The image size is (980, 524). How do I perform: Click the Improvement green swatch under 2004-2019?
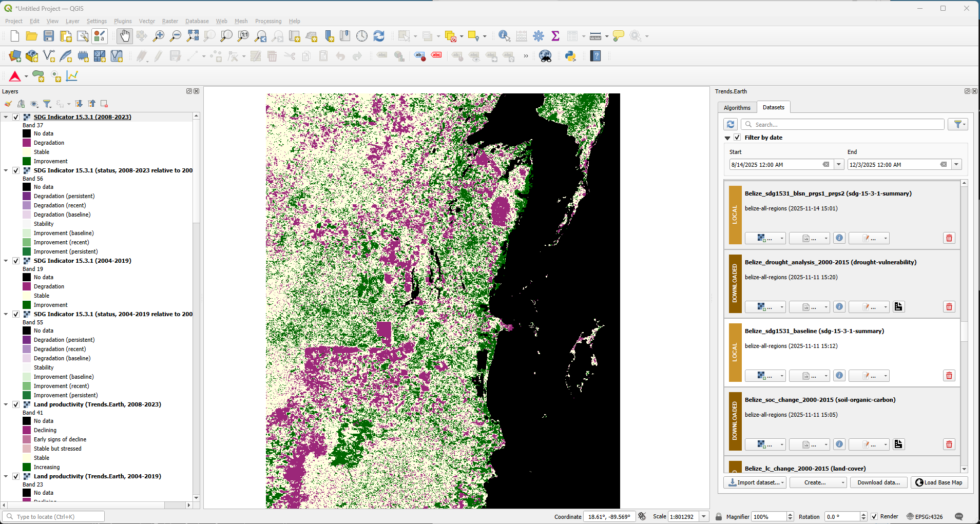(27, 305)
